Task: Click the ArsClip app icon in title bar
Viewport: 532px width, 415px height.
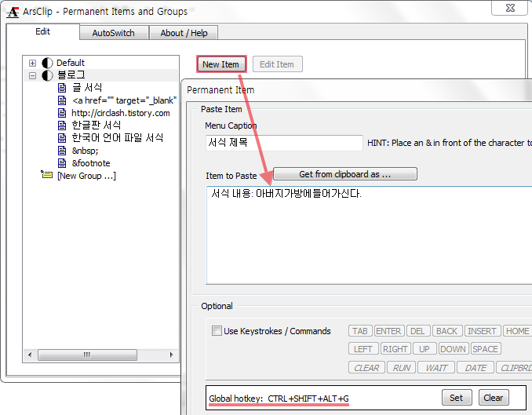Action: coord(13,12)
